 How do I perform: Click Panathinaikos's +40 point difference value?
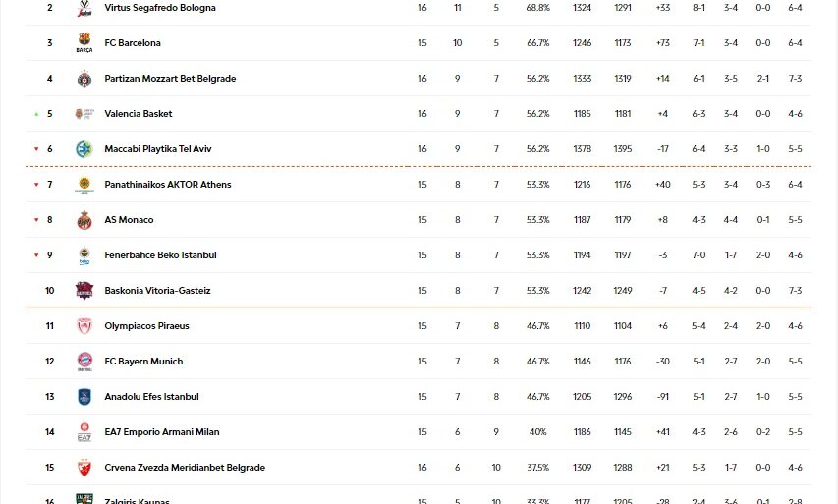click(x=662, y=185)
